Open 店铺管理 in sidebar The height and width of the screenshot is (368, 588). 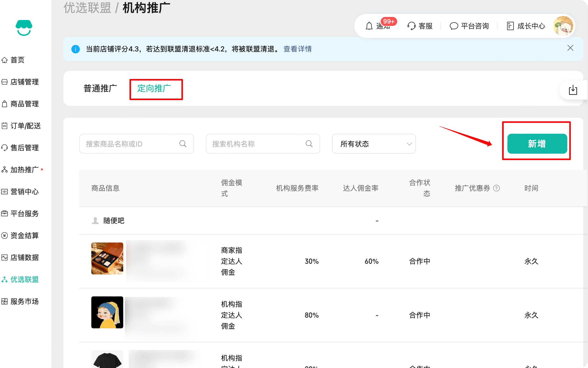click(24, 82)
